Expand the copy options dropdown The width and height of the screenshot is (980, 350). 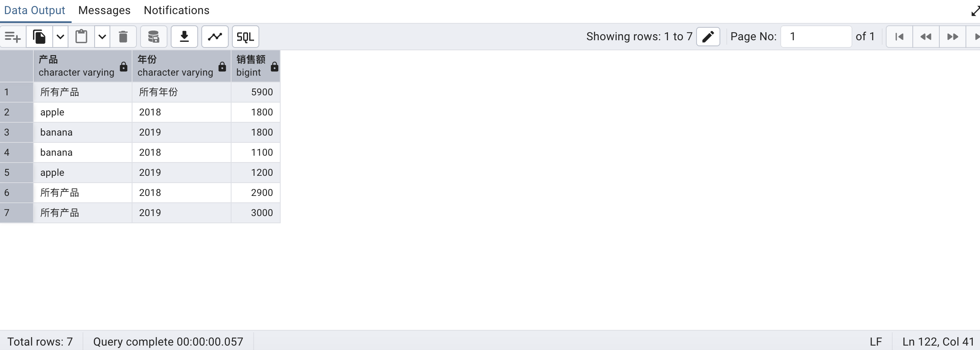pos(60,37)
